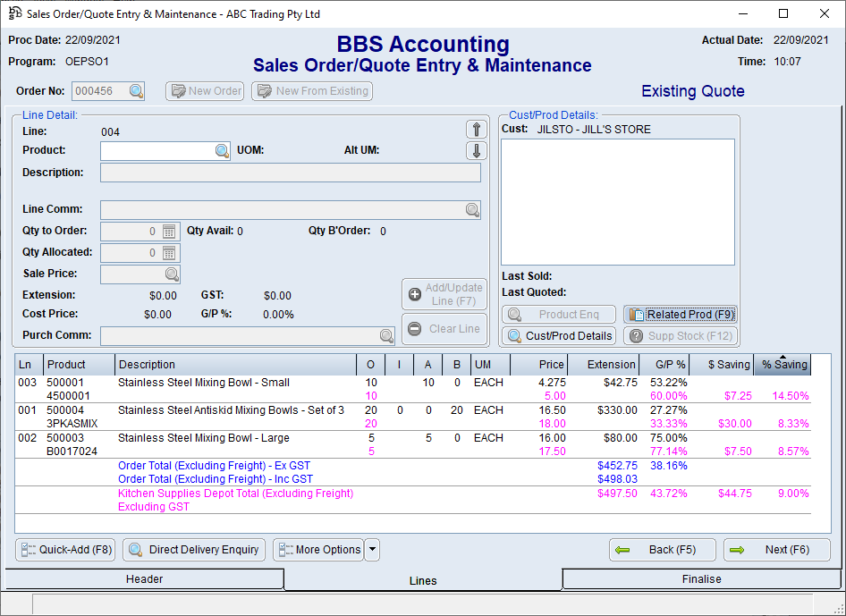Sort by the % Saving column header

tap(783, 365)
